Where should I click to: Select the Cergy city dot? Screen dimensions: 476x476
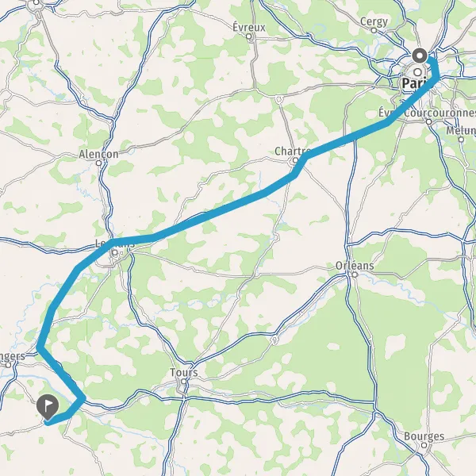point(374,30)
